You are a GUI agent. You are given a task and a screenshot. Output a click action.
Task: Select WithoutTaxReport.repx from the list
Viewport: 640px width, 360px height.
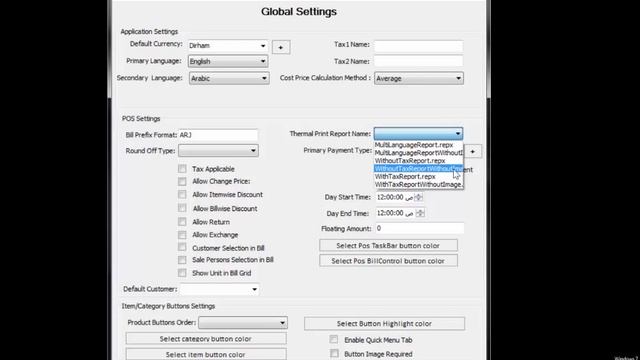coord(418,161)
